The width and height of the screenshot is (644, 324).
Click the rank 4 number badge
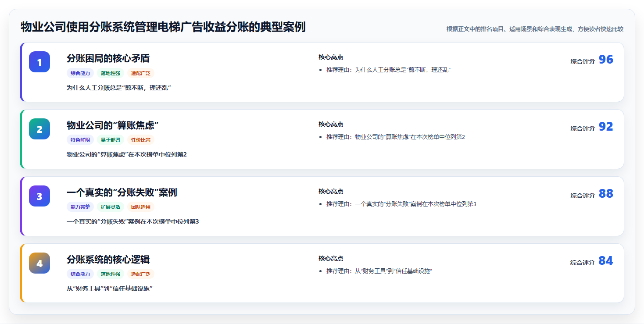click(39, 263)
